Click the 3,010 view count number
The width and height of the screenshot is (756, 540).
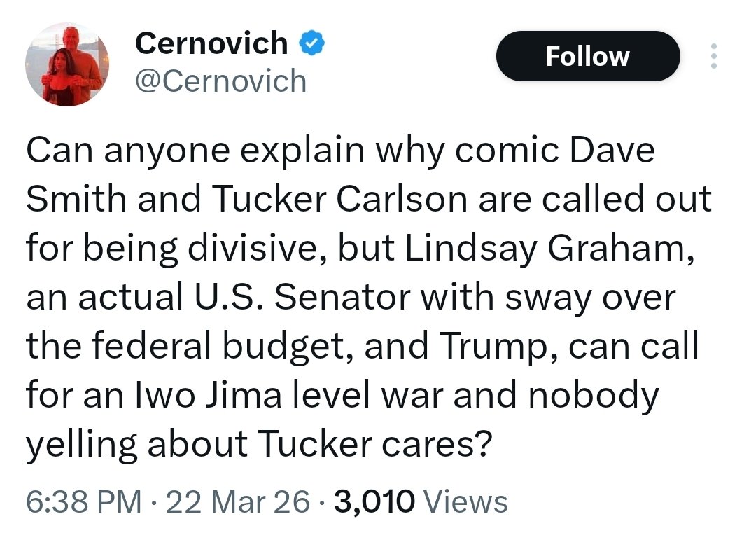point(376,501)
